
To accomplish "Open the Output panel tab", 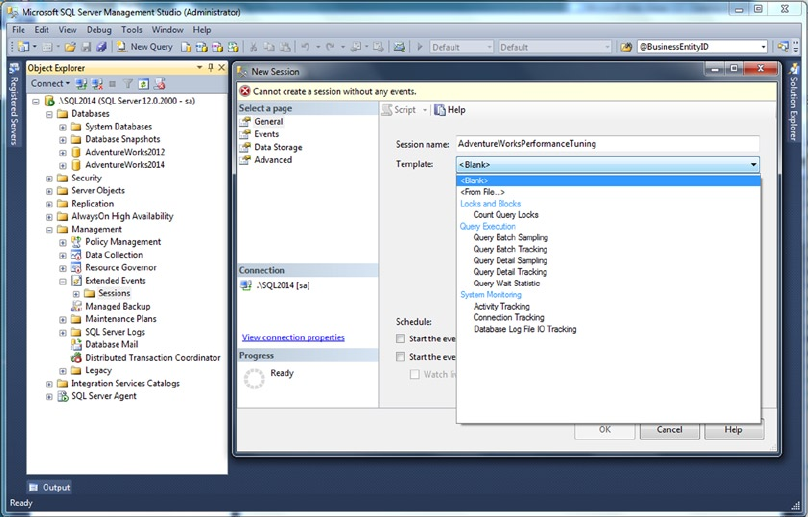I will [x=49, y=487].
